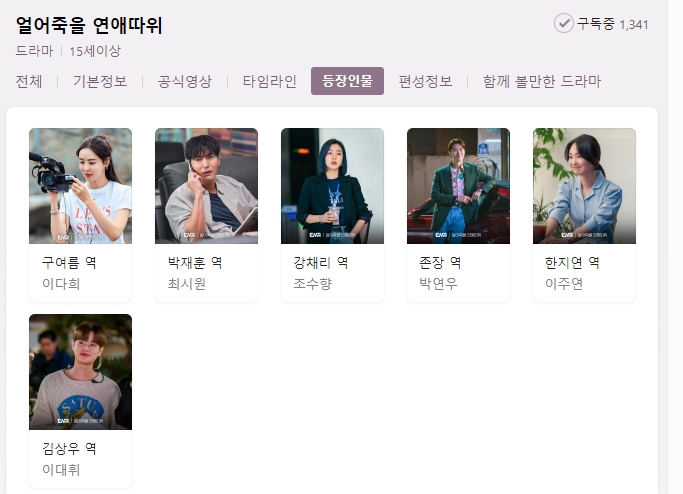Click actor name 조수향
Viewport: 683px width, 494px height.
pos(313,284)
